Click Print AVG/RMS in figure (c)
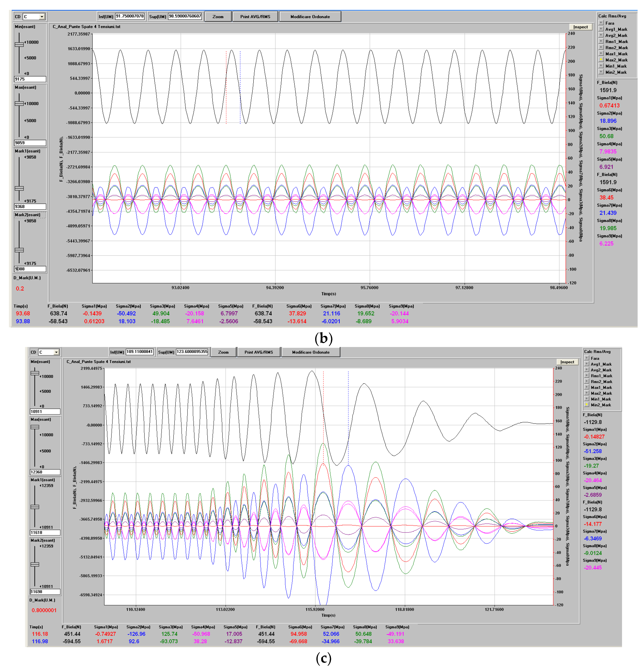Image resolution: width=644 pixels, height=669 pixels. [x=258, y=352]
